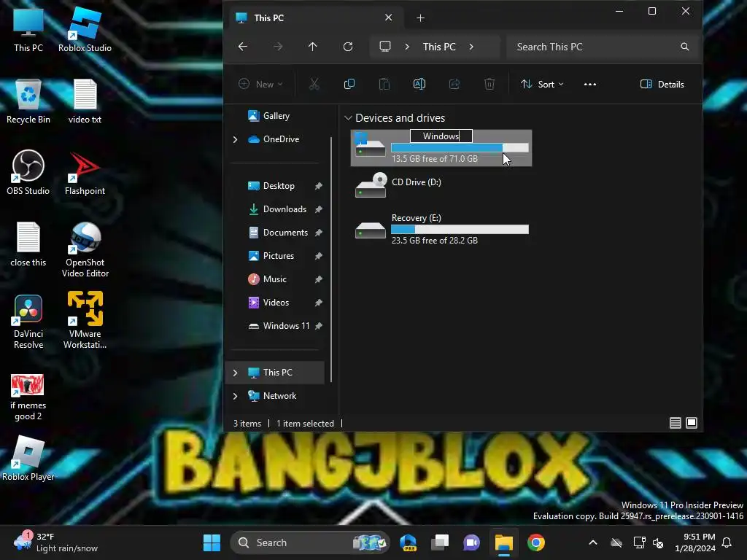Screen dimensions: 747x560
Task: Click the search magnifier icon in Explorer
Action: coord(684,47)
